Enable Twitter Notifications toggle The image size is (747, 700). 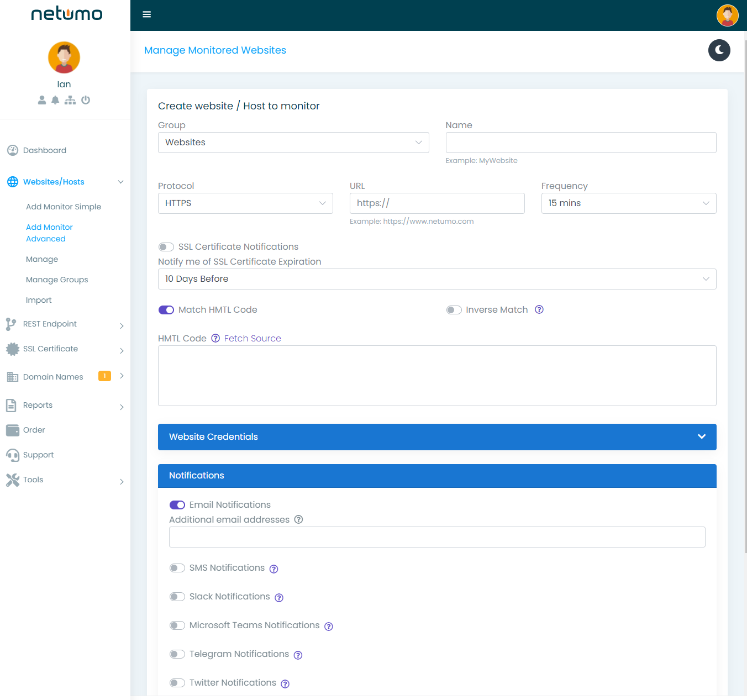(177, 683)
